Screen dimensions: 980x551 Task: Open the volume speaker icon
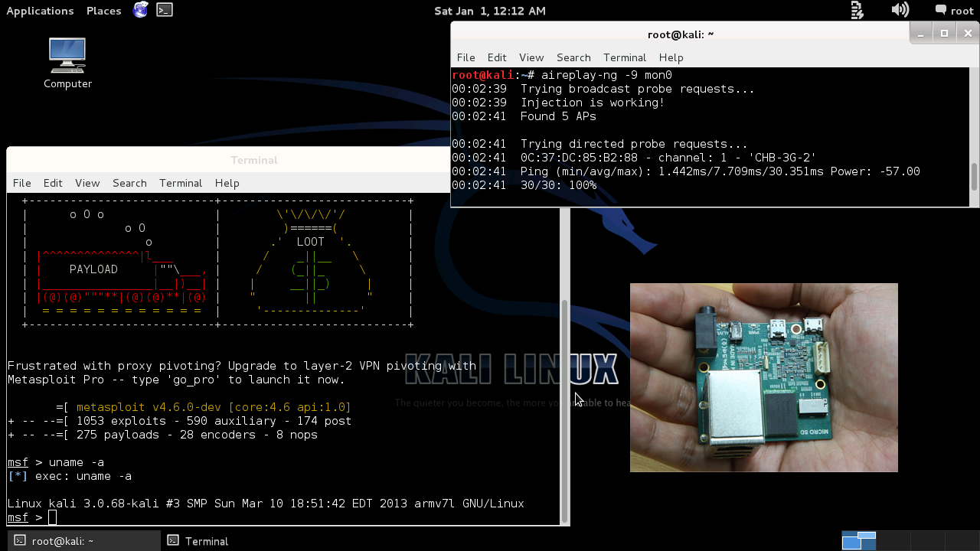[900, 10]
